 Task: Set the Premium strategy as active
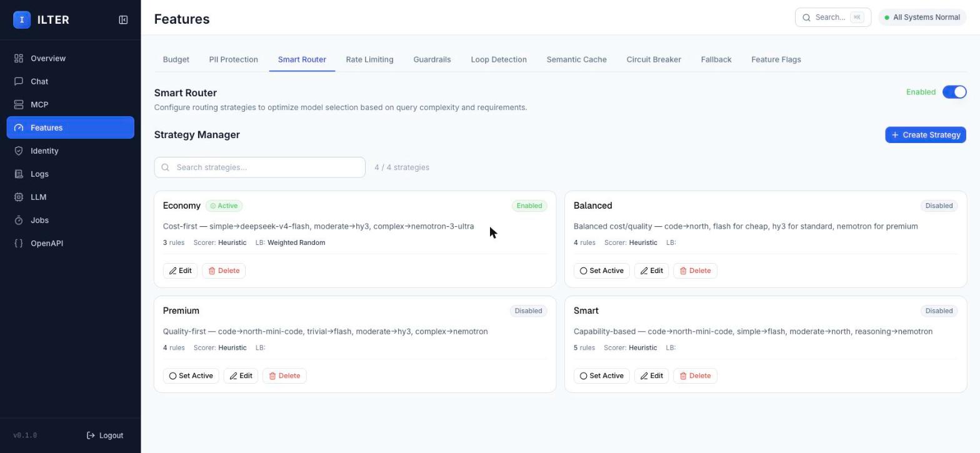tap(191, 376)
